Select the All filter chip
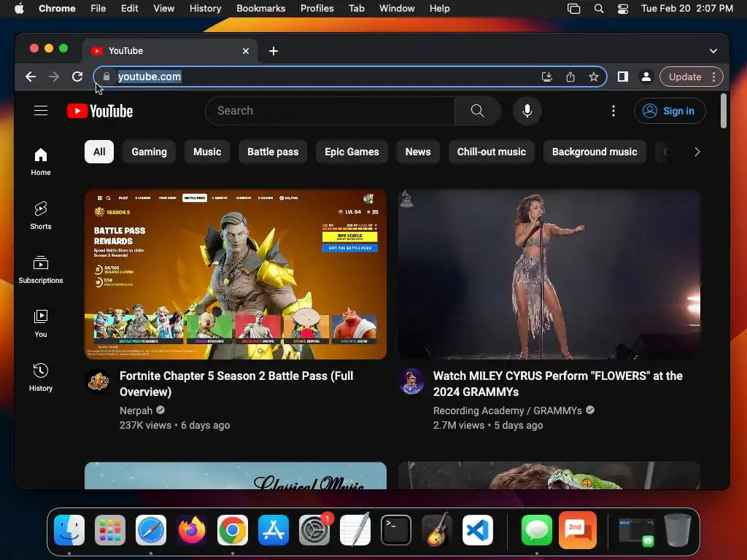The height and width of the screenshot is (560, 747). pyautogui.click(x=99, y=152)
